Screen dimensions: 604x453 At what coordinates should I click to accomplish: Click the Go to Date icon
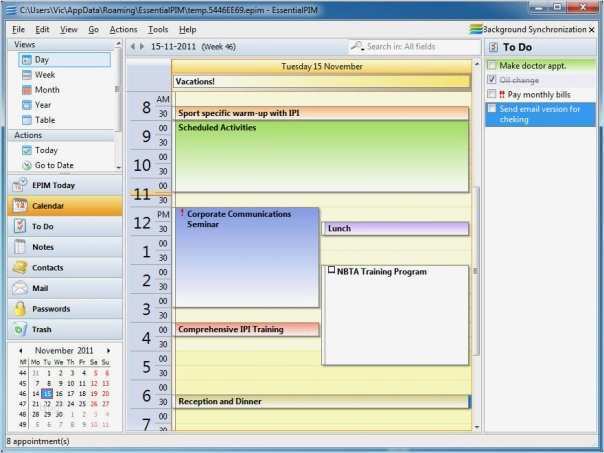tap(27, 165)
